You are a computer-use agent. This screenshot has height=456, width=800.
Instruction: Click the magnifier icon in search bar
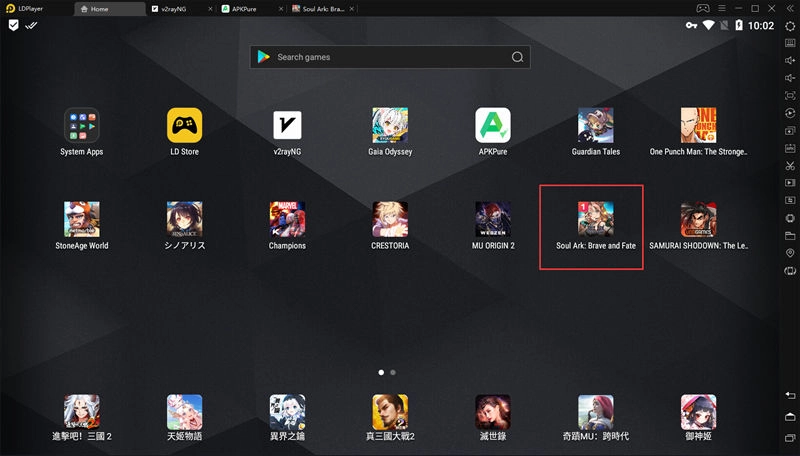coord(517,57)
